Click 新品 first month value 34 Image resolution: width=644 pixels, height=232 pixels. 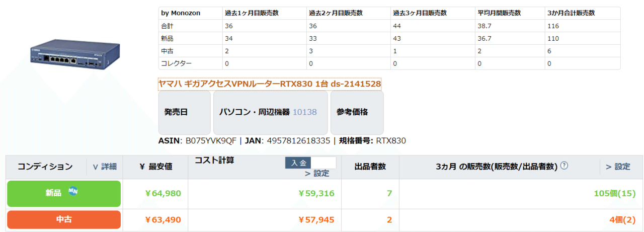point(229,38)
